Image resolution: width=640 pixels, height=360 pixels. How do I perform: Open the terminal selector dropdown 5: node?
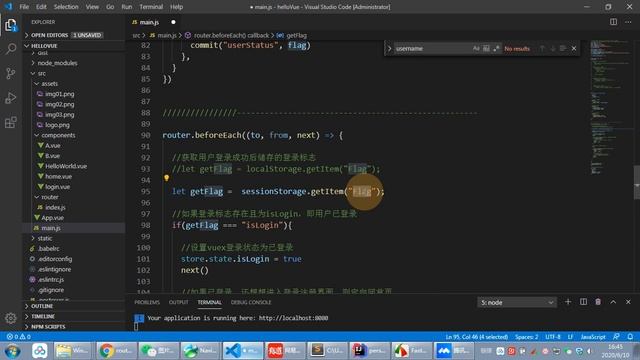(x=516, y=302)
